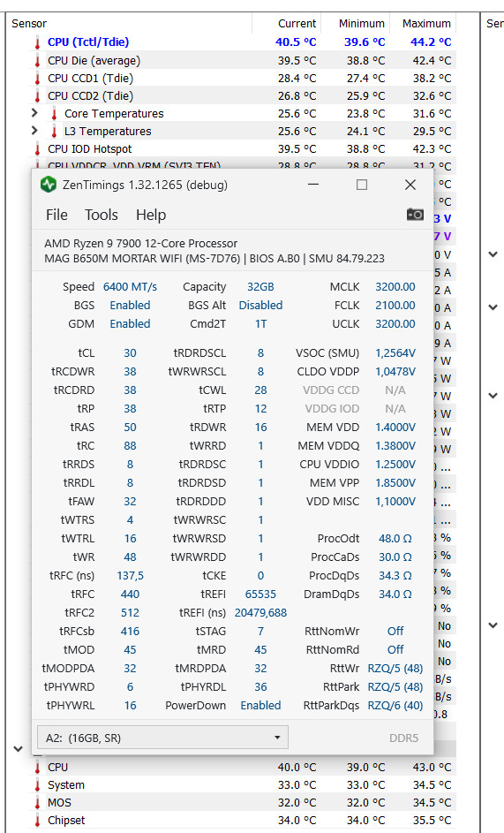
Task: Click the CPU CCD2 (Tdie) thermometer icon
Action: click(x=37, y=96)
